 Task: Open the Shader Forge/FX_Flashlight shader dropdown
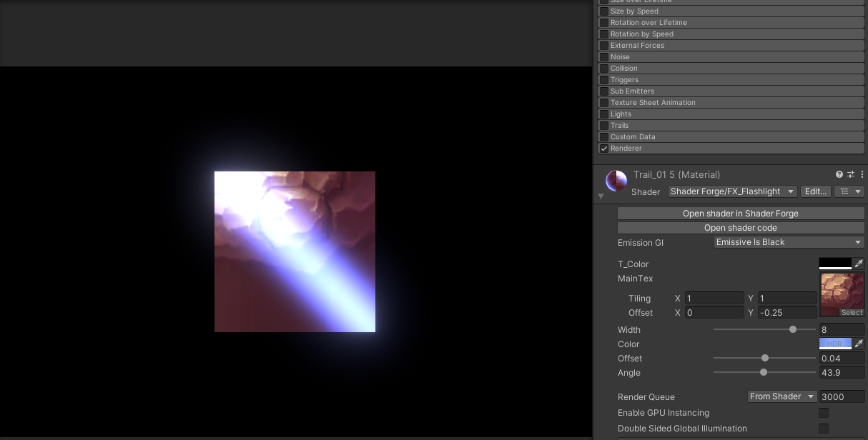click(x=731, y=191)
